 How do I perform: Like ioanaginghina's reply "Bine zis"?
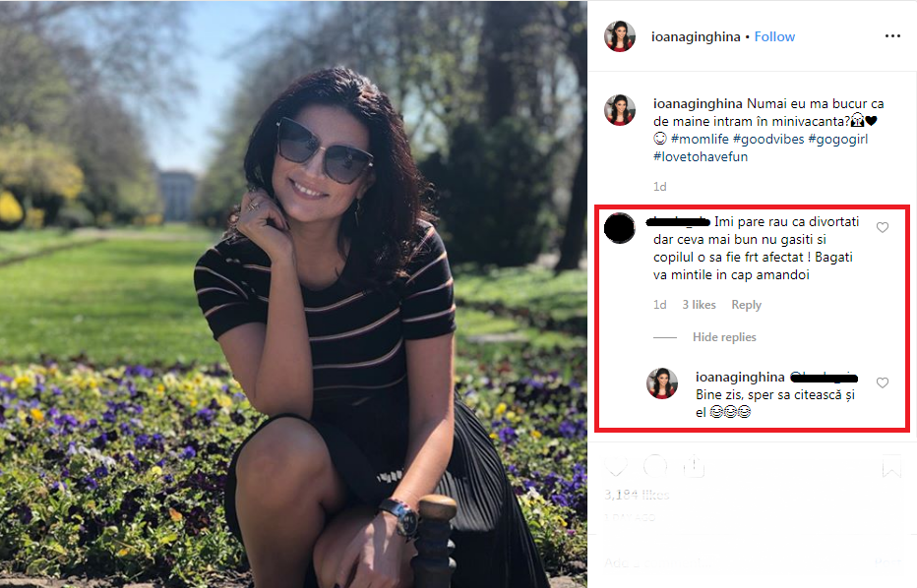(x=883, y=382)
